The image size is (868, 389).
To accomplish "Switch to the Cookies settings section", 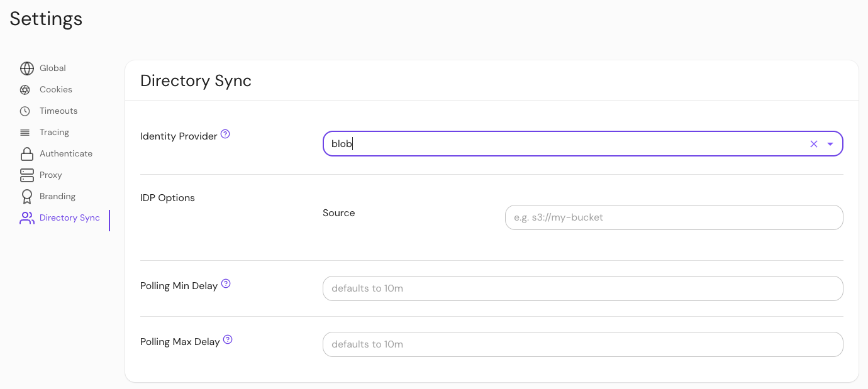I will [55, 89].
